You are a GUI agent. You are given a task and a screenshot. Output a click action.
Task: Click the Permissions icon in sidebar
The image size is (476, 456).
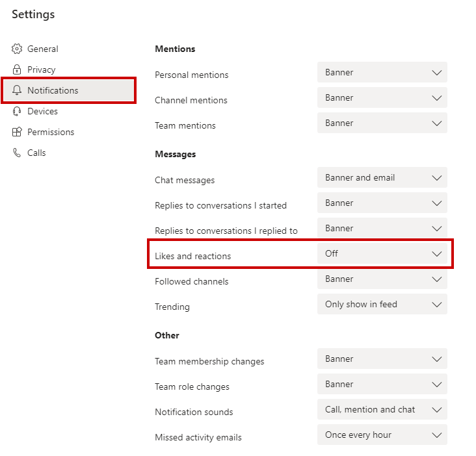tap(17, 132)
